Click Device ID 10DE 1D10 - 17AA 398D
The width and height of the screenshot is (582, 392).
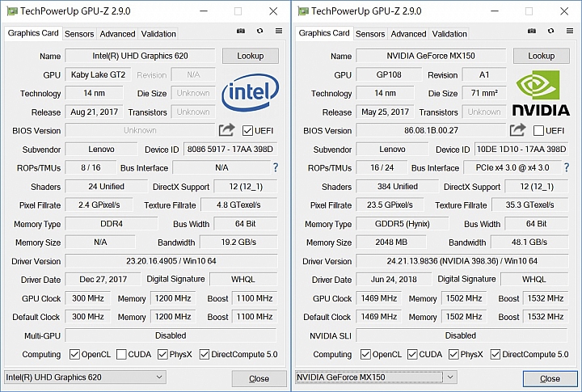[521, 150]
